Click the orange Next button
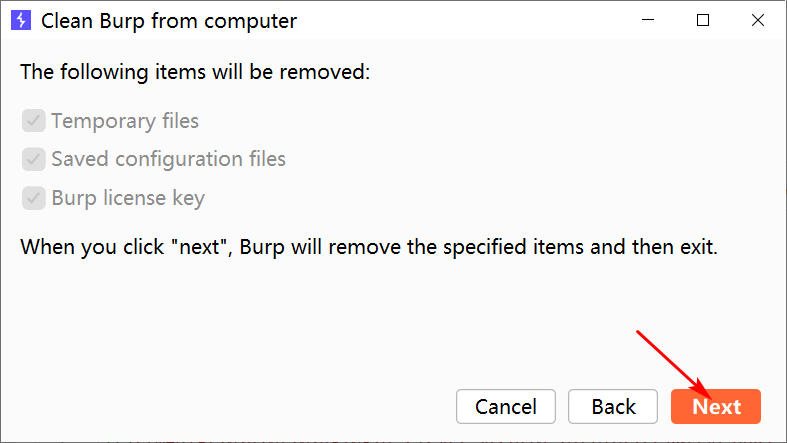This screenshot has height=443, width=787. pyautogui.click(x=716, y=406)
